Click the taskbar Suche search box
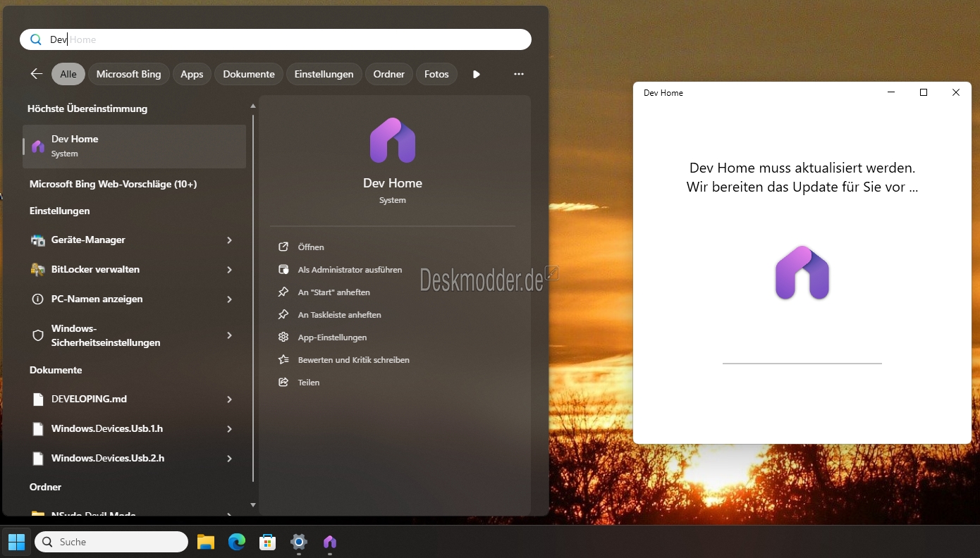Viewport: 980px width, 558px height. 111,542
